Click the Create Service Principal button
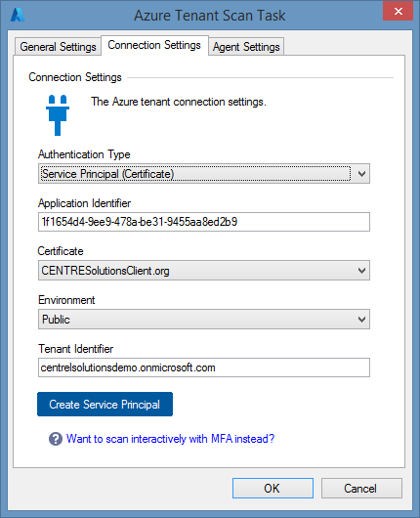 coord(105,405)
